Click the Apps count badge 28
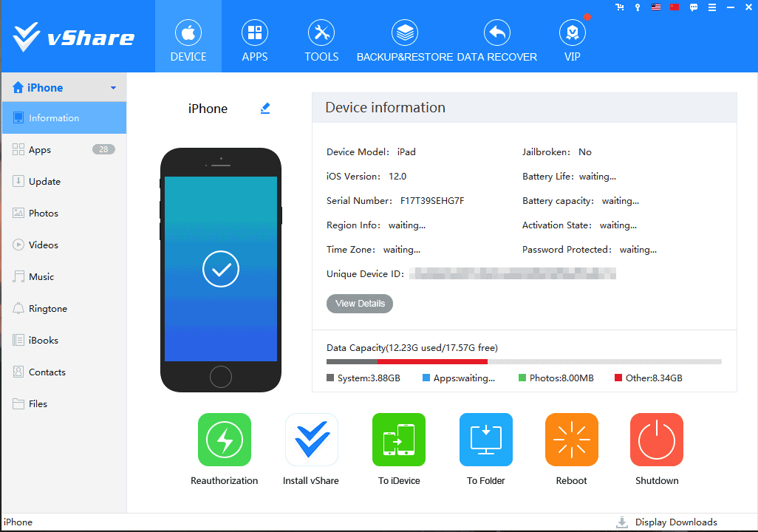 pyautogui.click(x=103, y=149)
